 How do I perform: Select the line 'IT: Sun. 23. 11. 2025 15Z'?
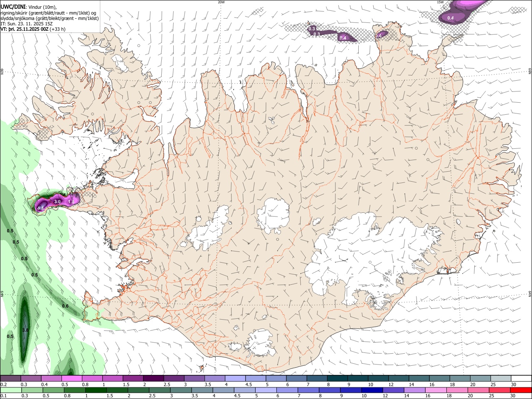(27, 24)
